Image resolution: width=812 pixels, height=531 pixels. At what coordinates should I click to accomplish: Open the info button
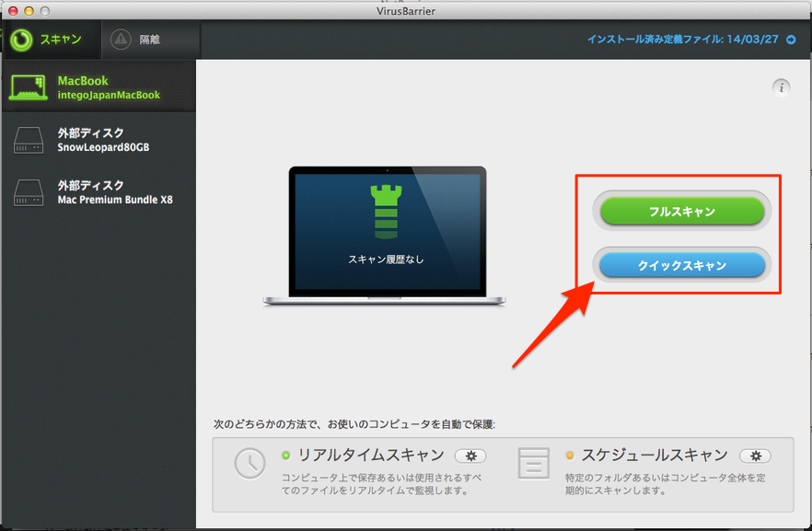[782, 87]
